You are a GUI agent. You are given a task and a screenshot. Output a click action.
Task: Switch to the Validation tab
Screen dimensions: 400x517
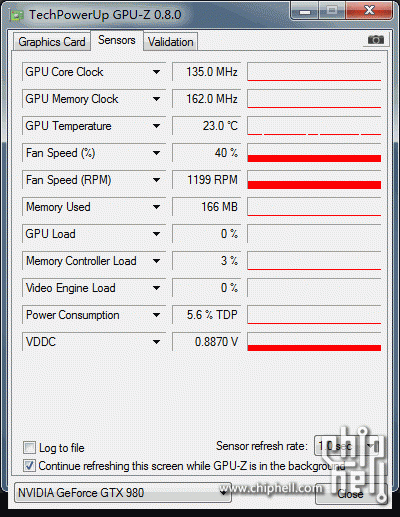point(171,42)
